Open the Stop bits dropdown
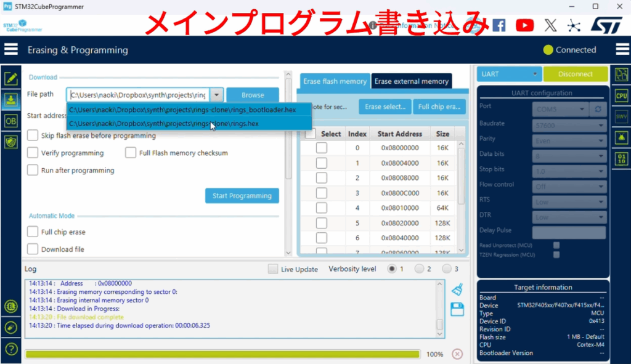 [x=569, y=171]
